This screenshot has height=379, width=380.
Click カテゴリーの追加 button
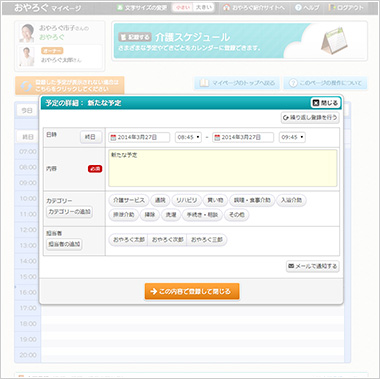tap(69, 212)
